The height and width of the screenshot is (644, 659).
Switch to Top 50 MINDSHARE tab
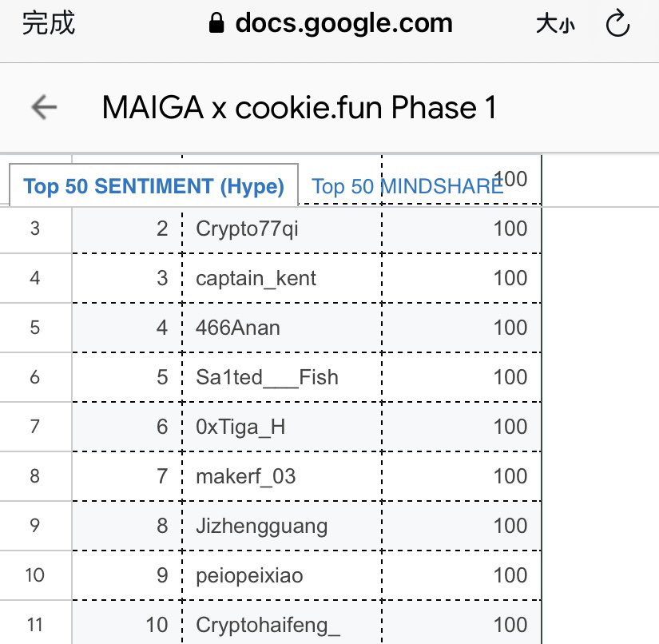tap(407, 186)
